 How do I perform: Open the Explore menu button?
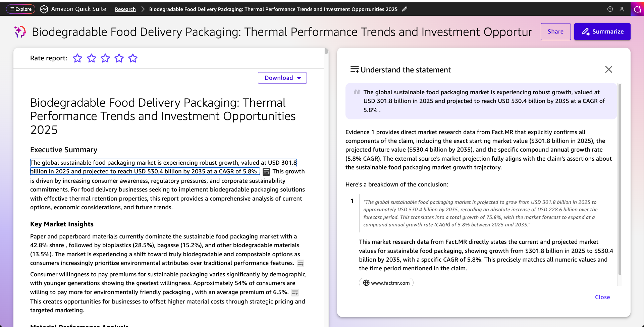(x=20, y=9)
